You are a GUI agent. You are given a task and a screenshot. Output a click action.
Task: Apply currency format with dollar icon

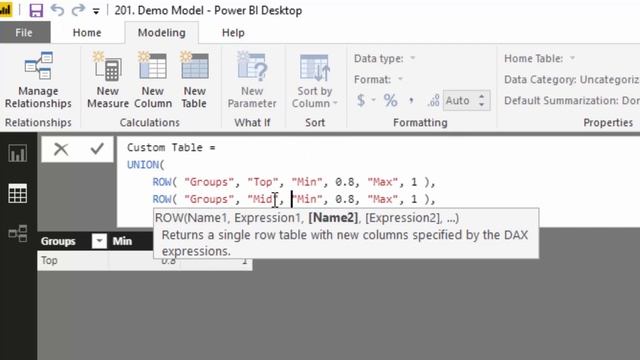[x=361, y=100]
